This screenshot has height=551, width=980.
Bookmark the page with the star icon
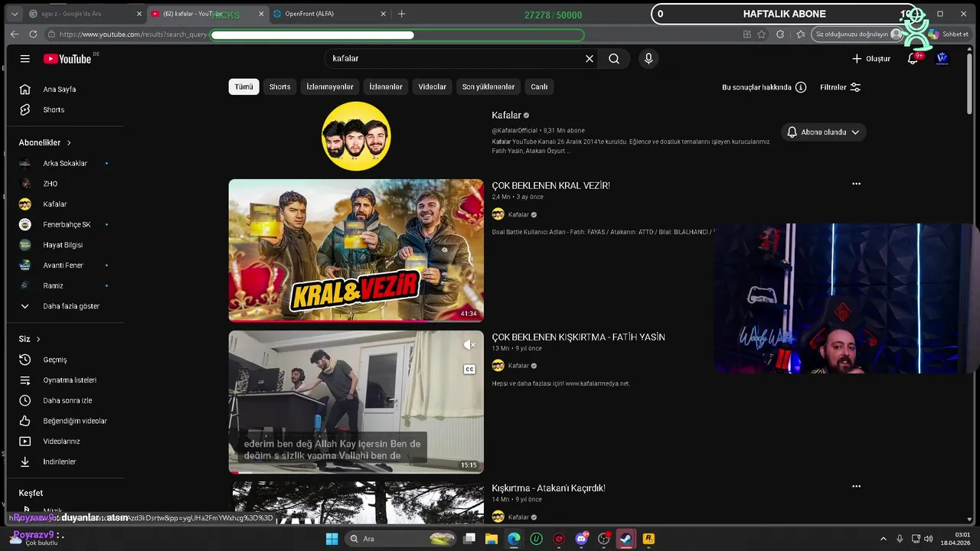[762, 34]
